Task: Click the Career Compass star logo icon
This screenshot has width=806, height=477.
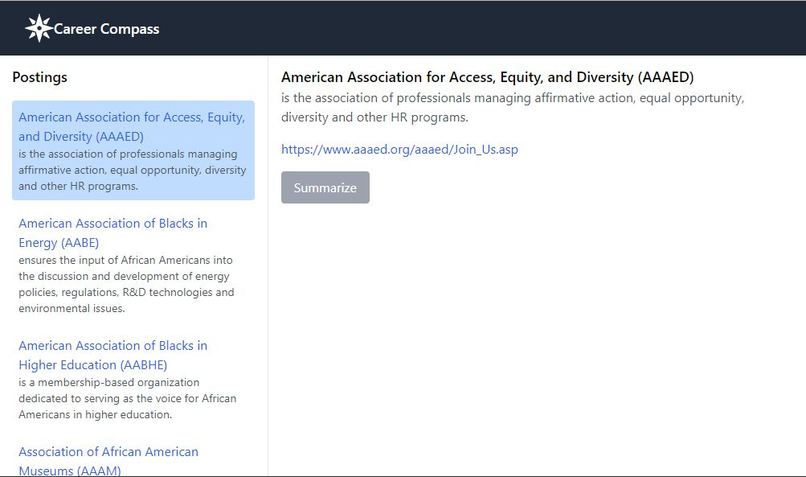Action: point(39,28)
